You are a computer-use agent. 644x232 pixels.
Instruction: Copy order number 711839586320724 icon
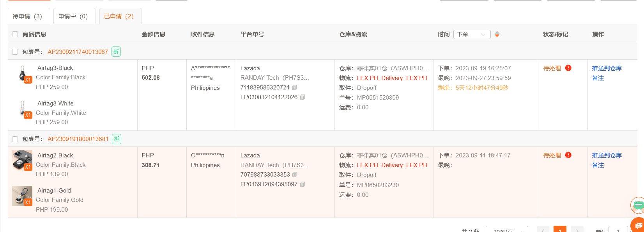click(295, 87)
